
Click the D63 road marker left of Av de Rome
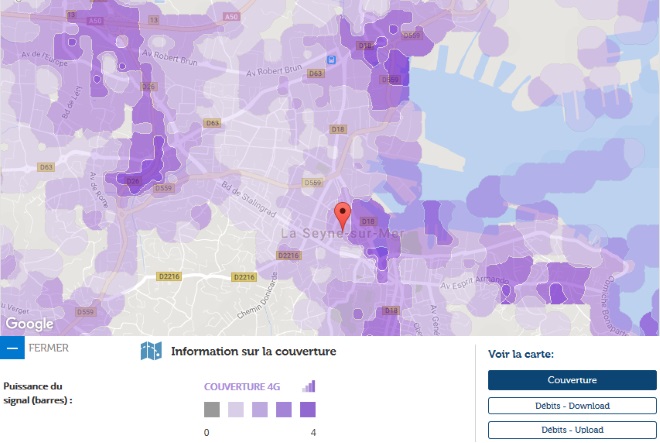(x=46, y=167)
